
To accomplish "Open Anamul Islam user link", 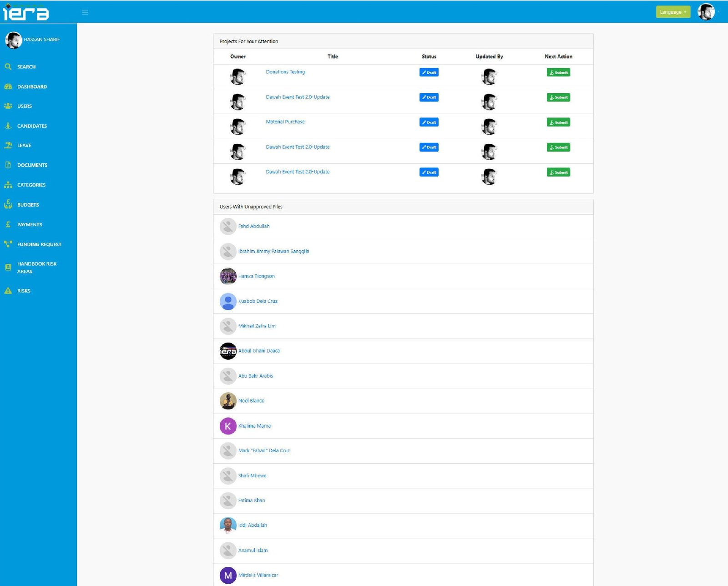I will [253, 550].
